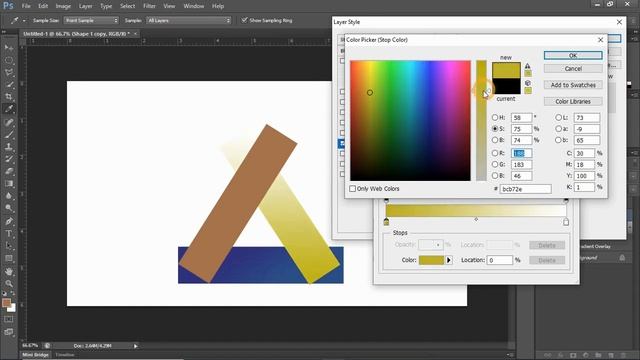Select the Rectangle shape tool
640x360 pixels.
(x=9, y=258)
